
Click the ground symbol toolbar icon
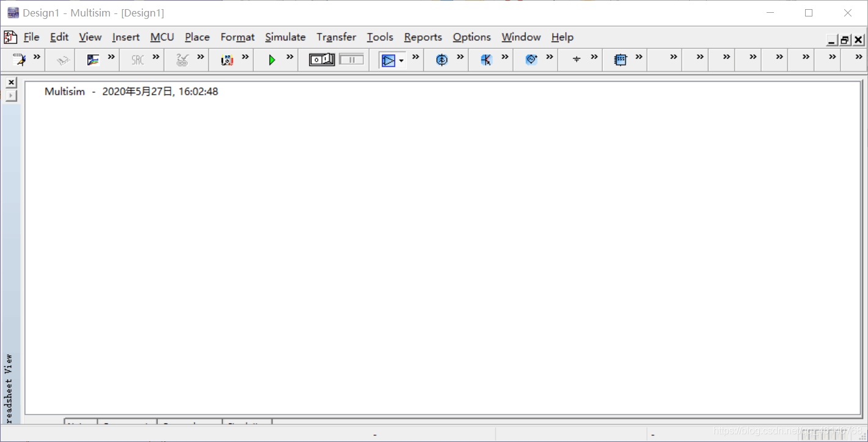(576, 60)
